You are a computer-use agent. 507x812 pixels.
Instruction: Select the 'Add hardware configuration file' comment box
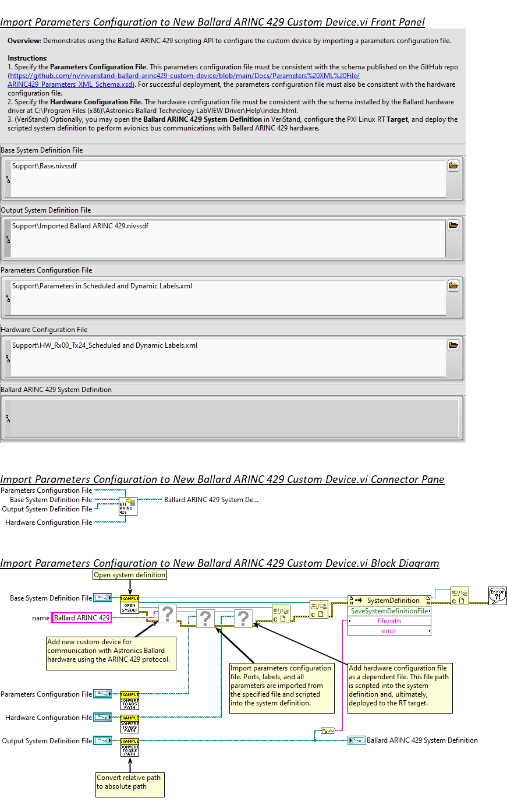400,688
